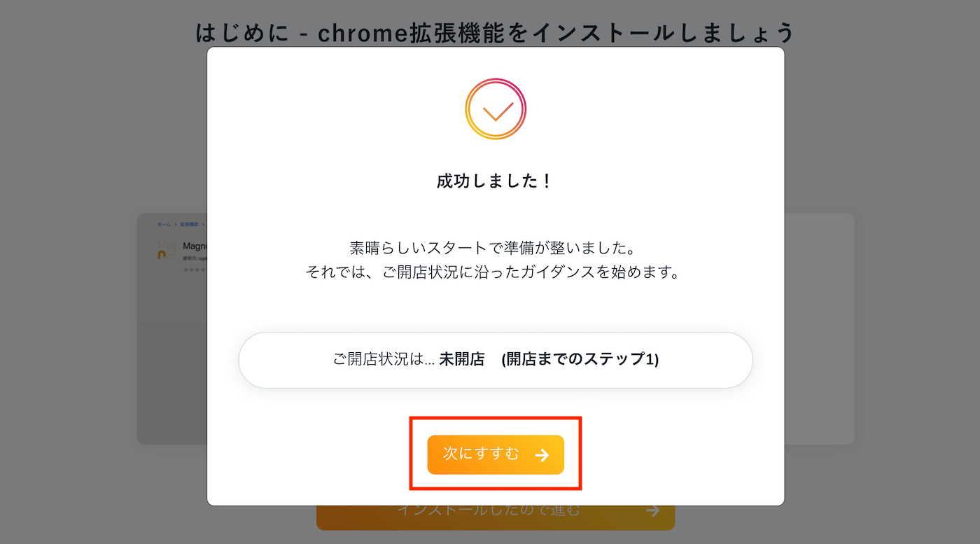The height and width of the screenshot is (544, 980).
Task: Click the 提供元 provider text
Action: (x=195, y=258)
